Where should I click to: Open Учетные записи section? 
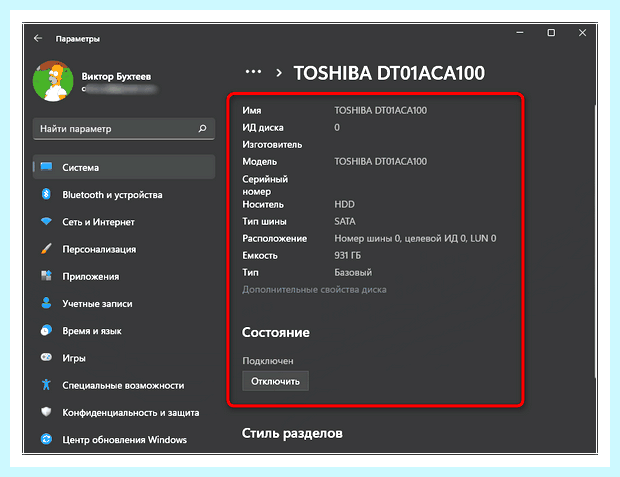pos(97,304)
